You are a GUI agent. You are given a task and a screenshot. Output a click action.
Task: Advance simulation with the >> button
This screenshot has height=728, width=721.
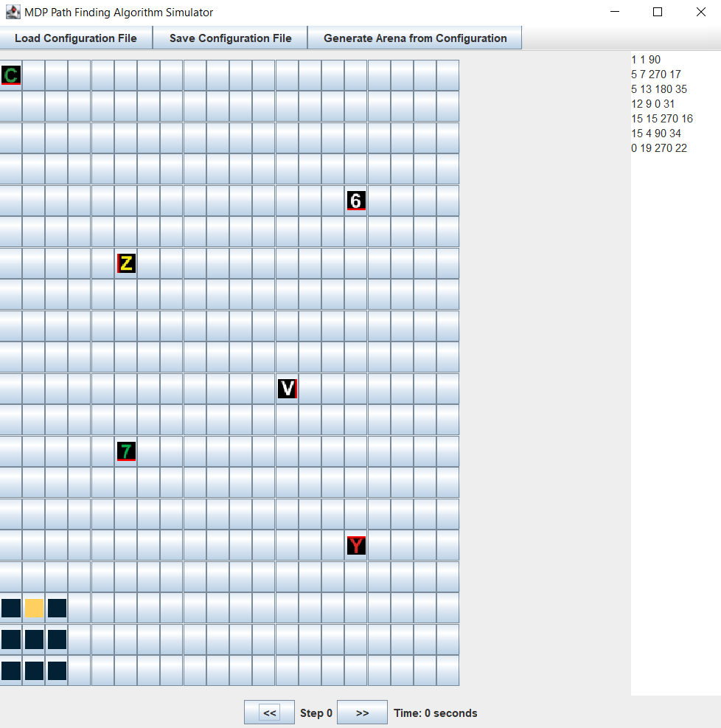(363, 713)
